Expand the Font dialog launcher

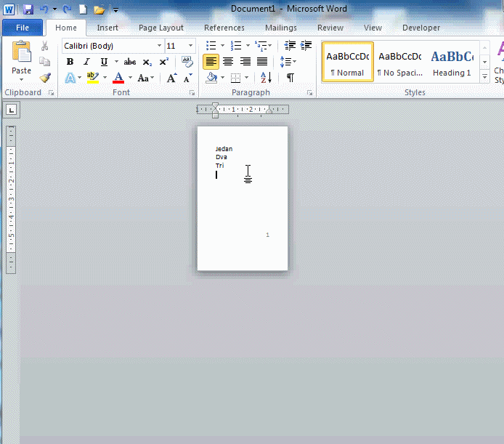[x=194, y=93]
